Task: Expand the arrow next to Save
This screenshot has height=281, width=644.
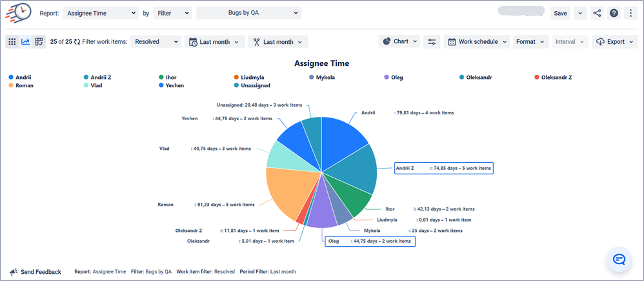Action: (x=580, y=13)
